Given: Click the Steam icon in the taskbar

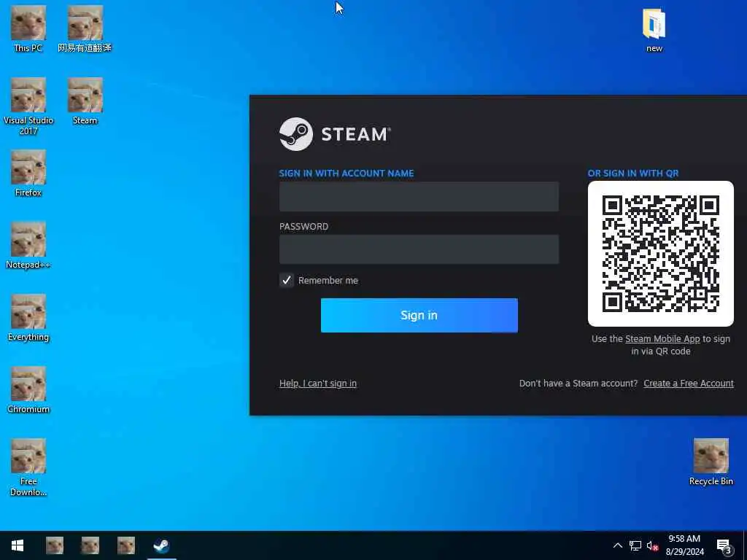Looking at the screenshot, I should pyautogui.click(x=161, y=545).
